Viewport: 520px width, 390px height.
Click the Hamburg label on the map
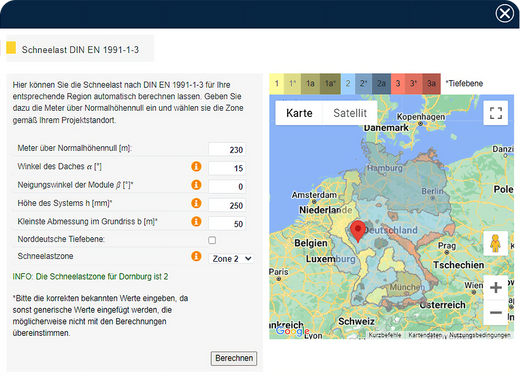point(385,168)
